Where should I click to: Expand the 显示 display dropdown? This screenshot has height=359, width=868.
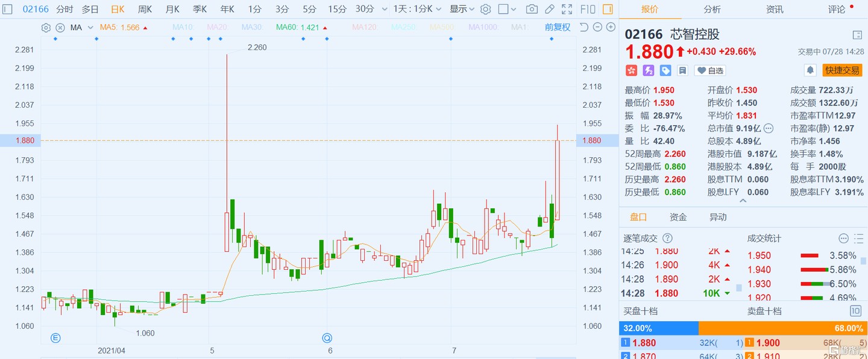pos(462,9)
